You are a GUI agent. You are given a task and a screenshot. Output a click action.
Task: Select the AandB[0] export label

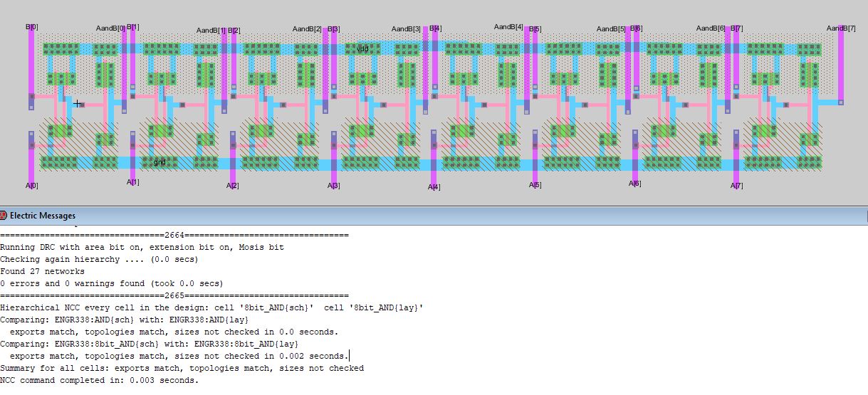(110, 28)
